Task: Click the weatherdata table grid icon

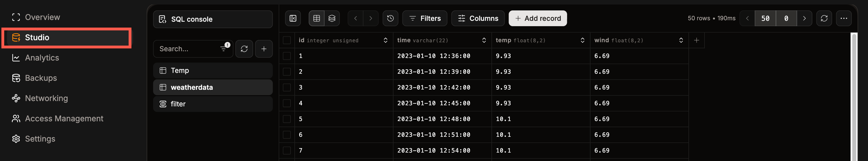Action: tap(163, 87)
